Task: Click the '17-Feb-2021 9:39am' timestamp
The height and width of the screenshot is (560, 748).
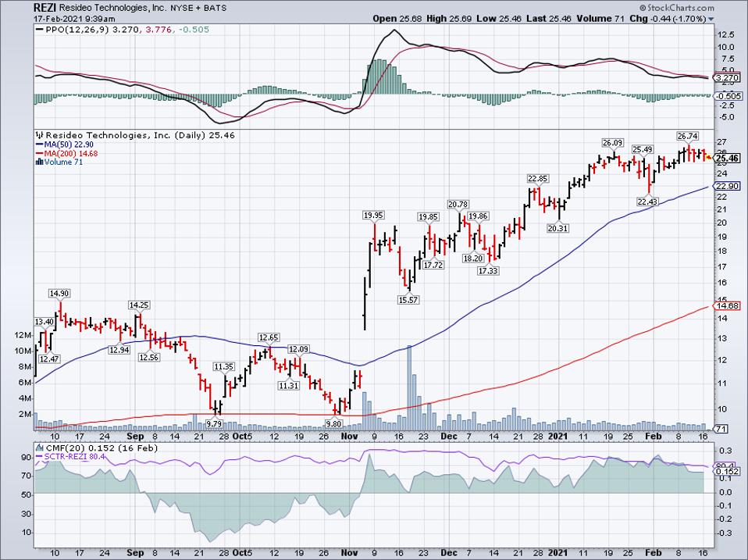Action: click(74, 19)
